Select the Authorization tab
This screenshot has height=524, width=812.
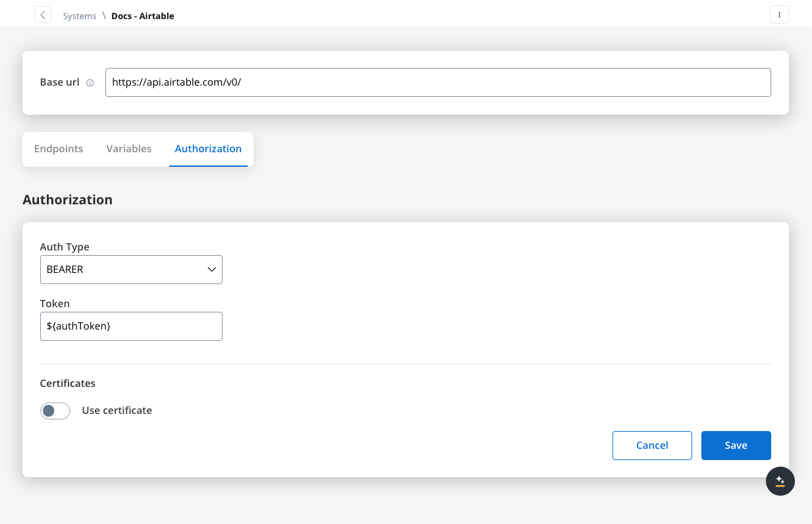point(208,149)
